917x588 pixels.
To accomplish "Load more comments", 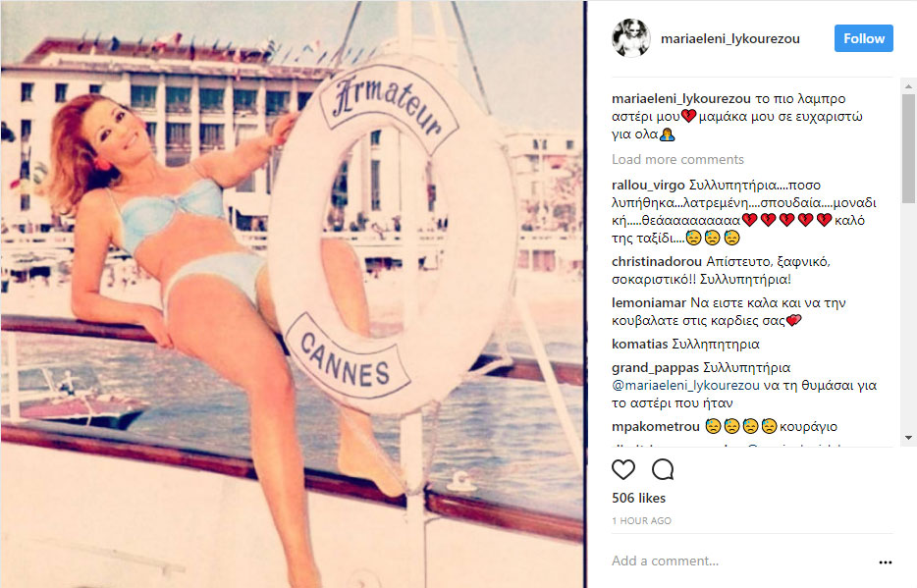I will pyautogui.click(x=677, y=160).
